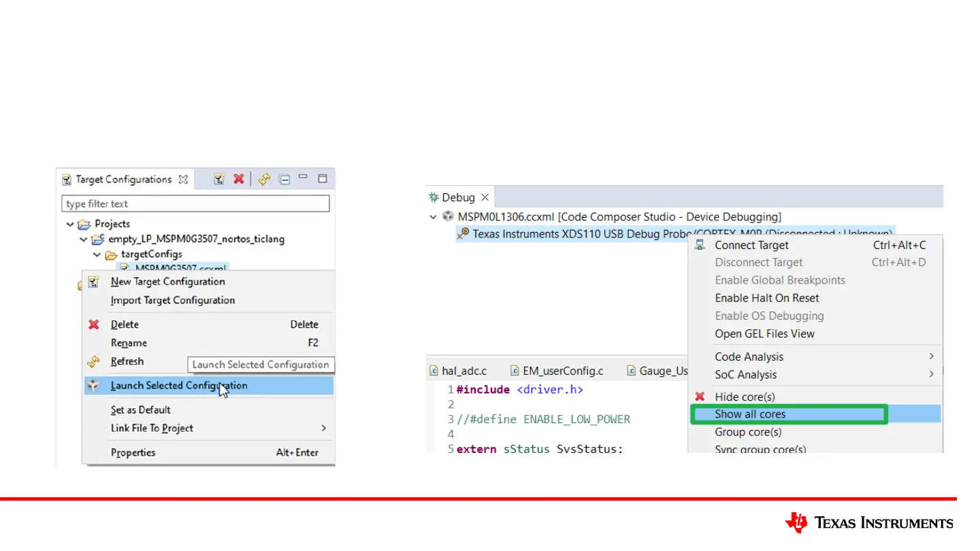Click the targetConfigs folder icon
This screenshot has width=980, height=551.
[111, 254]
